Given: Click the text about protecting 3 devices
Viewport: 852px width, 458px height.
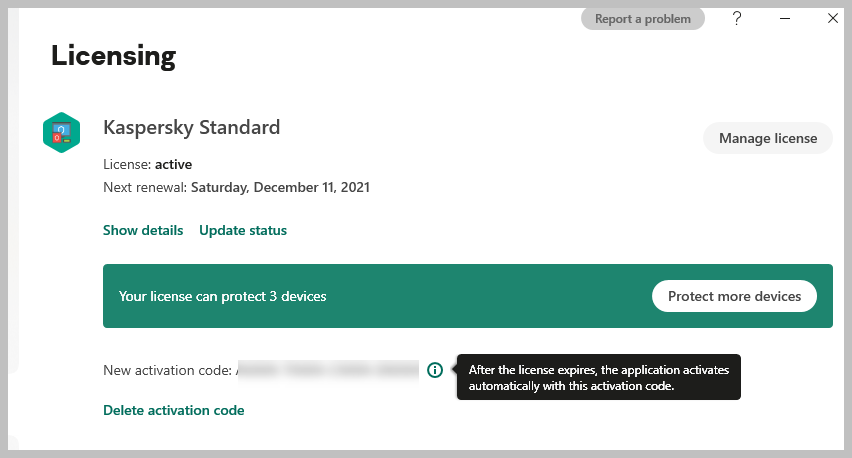Looking at the screenshot, I should [222, 296].
